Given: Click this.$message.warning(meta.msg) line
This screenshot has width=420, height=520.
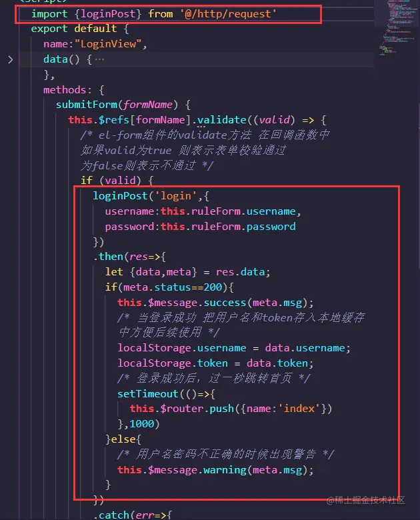Looking at the screenshot, I should click(x=215, y=470).
